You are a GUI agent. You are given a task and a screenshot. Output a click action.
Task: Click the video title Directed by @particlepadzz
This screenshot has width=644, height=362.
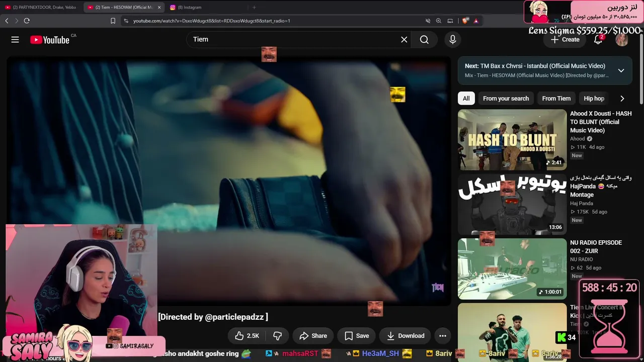213,317
